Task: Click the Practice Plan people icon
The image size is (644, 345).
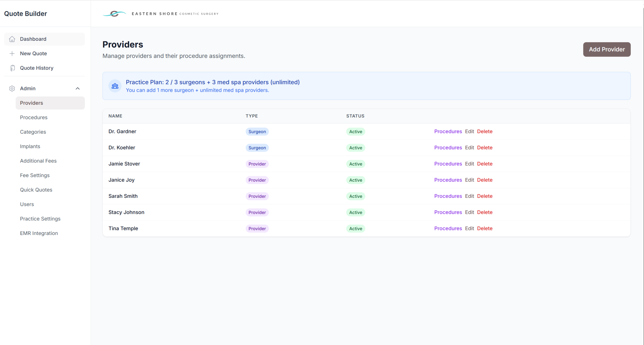Action: pos(115,86)
